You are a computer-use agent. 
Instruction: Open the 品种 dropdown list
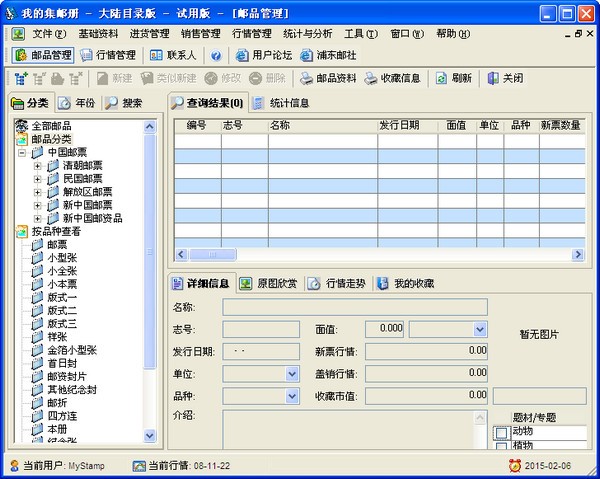[292, 396]
